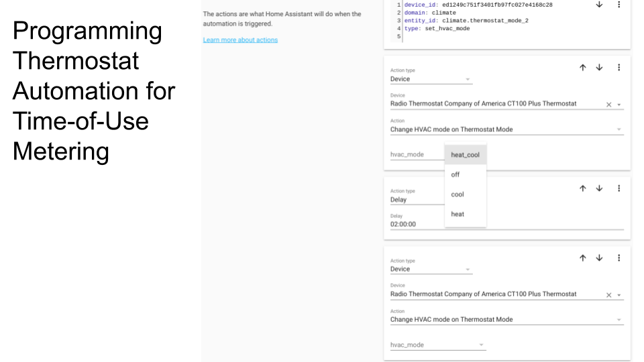Viewport: 644px width, 362px height.
Task: Click type: set_hvac_mode line in YAML
Action: tap(437, 28)
